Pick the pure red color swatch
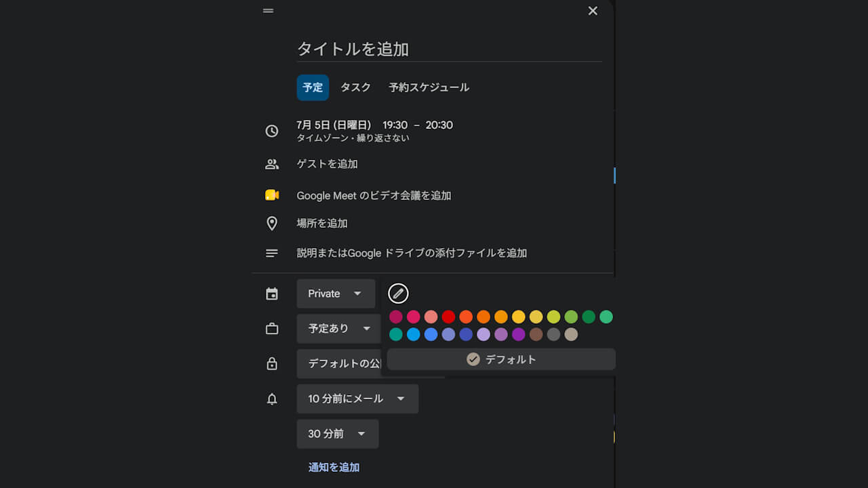Screen dimensions: 868x488 click(x=448, y=317)
